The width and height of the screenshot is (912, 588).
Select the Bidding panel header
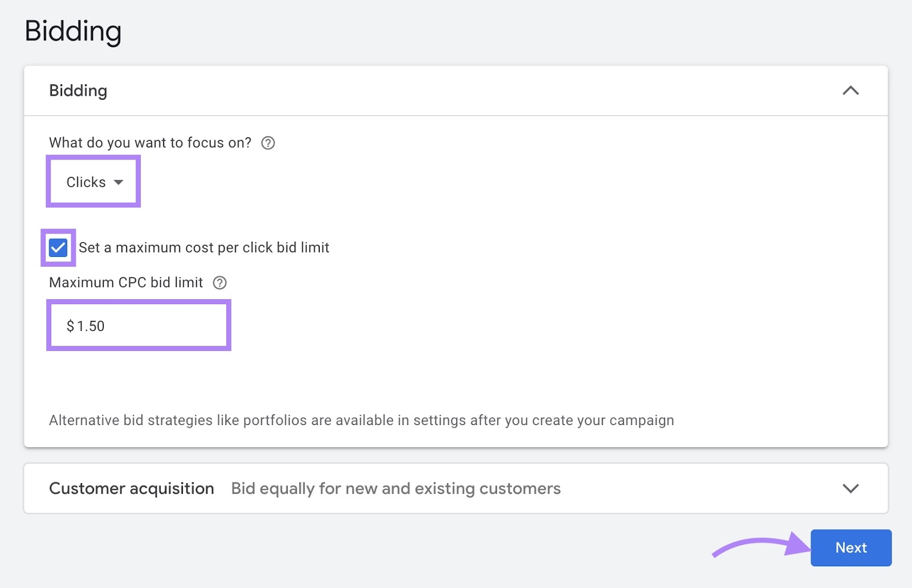click(78, 91)
